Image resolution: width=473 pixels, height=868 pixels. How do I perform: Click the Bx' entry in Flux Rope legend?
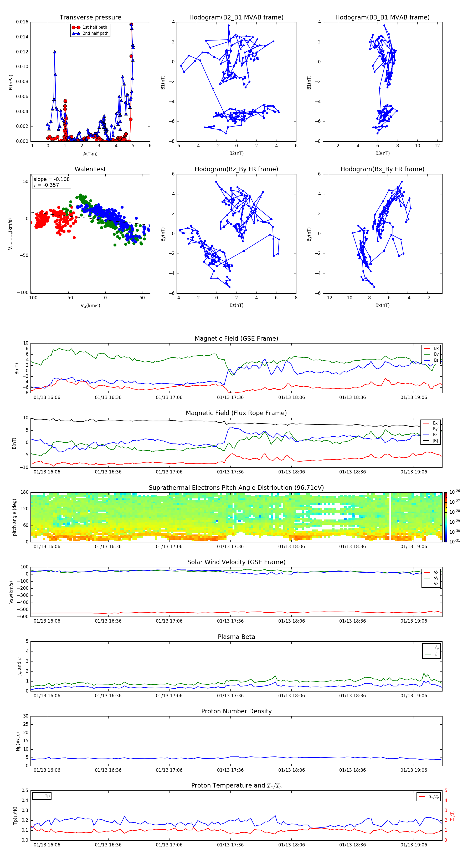point(431,423)
